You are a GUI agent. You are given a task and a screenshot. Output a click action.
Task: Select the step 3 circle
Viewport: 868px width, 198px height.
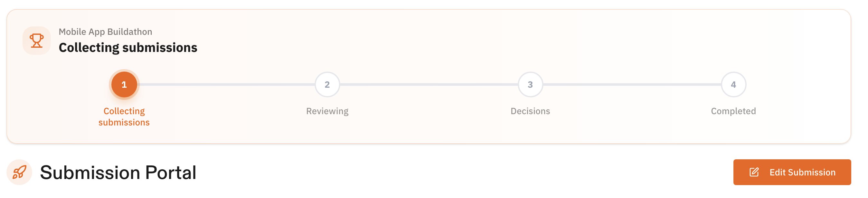click(530, 85)
